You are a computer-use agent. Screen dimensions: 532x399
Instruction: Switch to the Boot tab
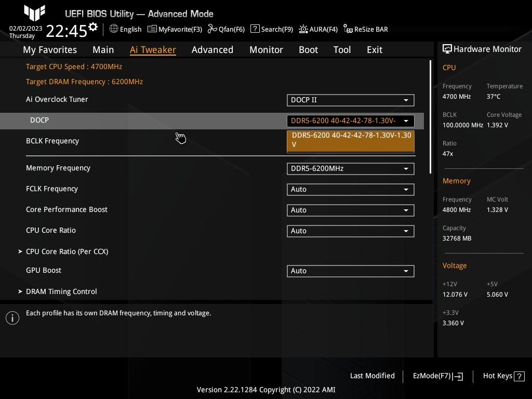click(308, 50)
